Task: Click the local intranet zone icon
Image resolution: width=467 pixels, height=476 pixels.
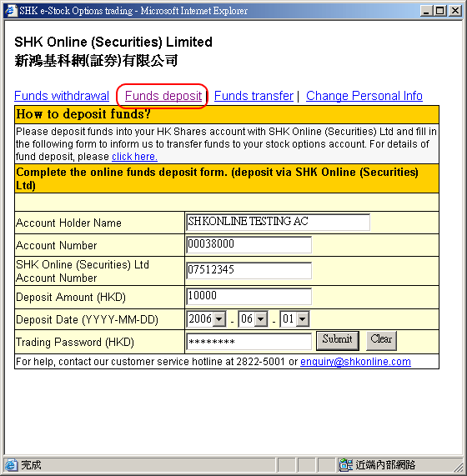Action: [345, 465]
